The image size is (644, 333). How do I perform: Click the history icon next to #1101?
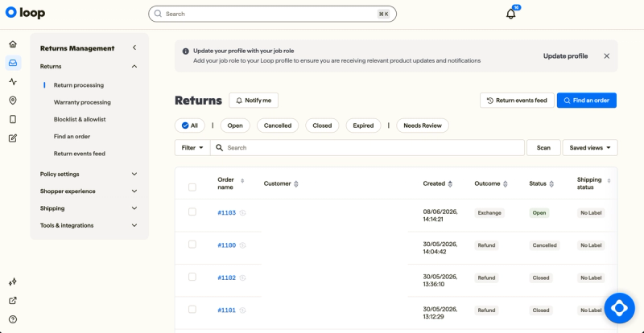pos(243,310)
